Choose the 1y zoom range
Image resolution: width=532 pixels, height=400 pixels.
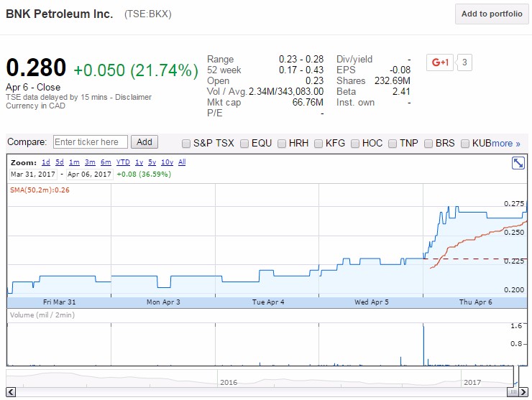coord(139,162)
